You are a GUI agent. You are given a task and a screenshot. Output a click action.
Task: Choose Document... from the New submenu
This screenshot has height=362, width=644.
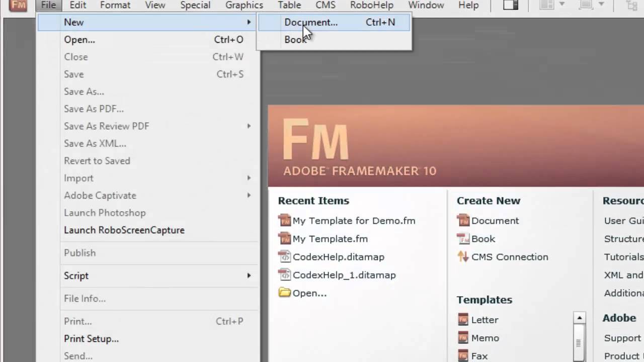coord(310,22)
